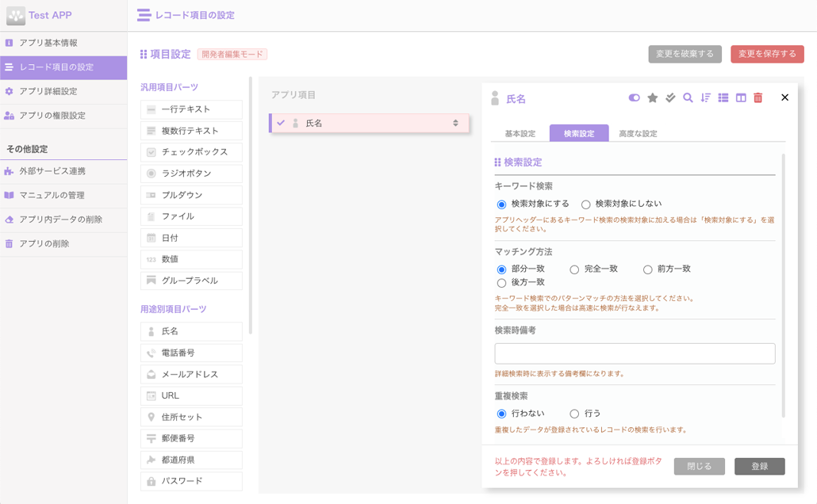Click the URL part

point(191,395)
